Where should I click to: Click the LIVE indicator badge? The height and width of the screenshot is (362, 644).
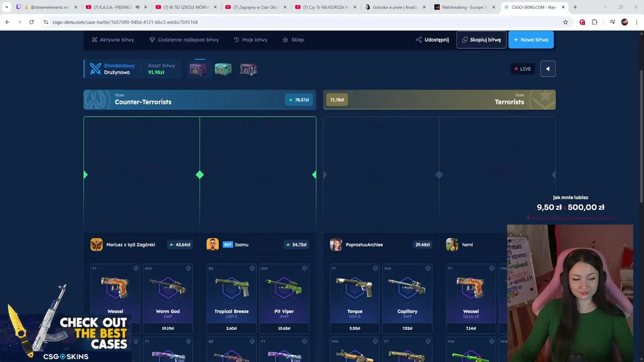[x=523, y=69]
